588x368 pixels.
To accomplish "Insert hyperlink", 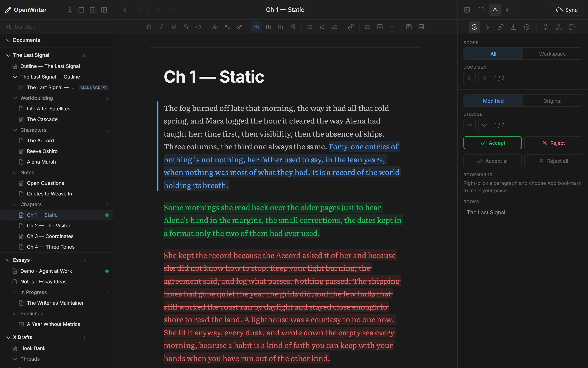I will tap(351, 27).
